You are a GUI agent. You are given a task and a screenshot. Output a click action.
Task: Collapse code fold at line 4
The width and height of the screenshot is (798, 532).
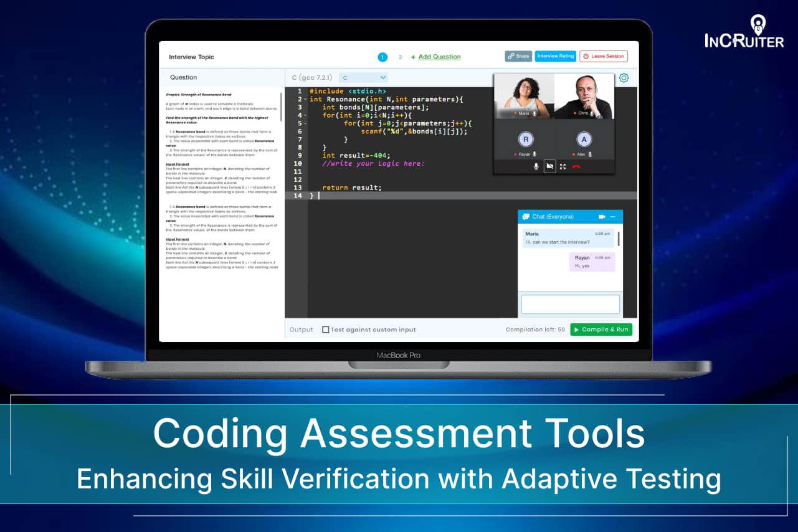coord(305,115)
